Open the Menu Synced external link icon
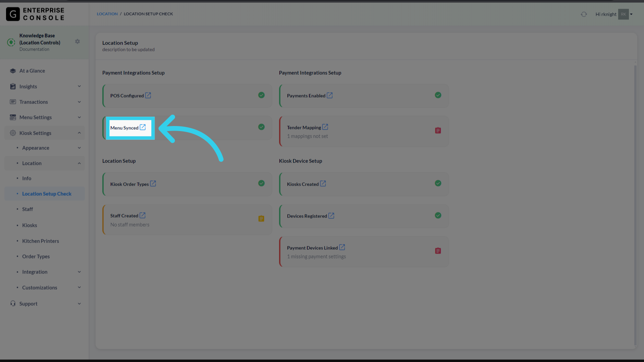 (143, 127)
